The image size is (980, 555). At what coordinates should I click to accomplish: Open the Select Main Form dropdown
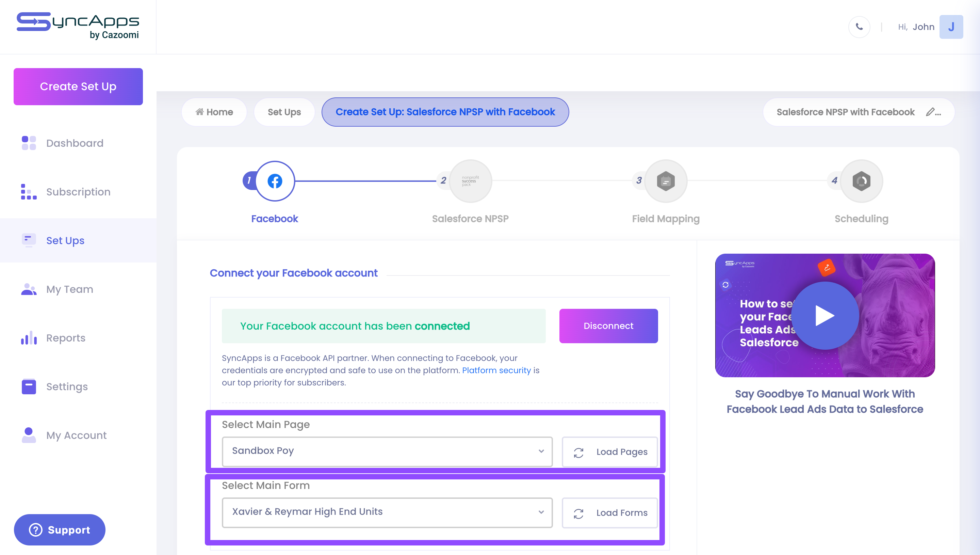[387, 513]
